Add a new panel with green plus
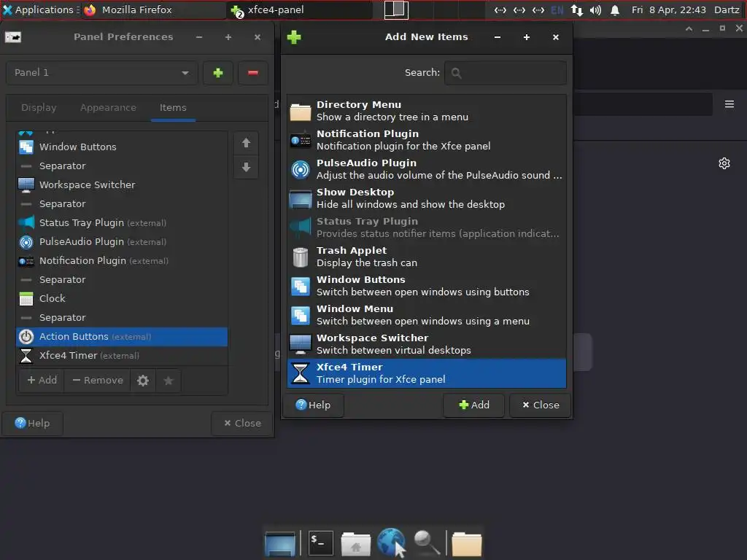This screenshot has width=747, height=560. click(x=218, y=73)
